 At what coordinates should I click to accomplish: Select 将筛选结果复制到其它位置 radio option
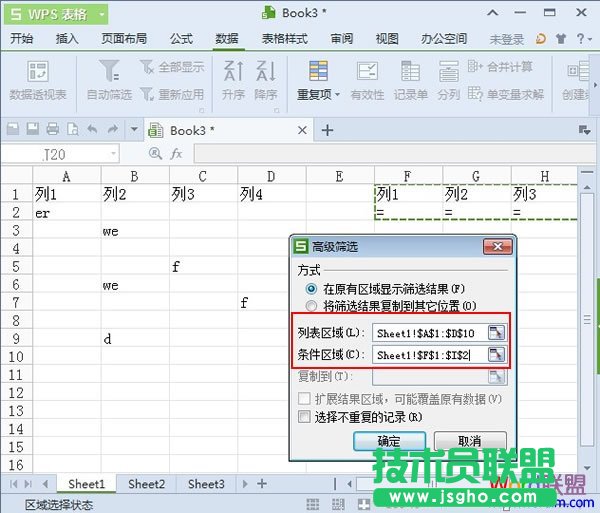[311, 305]
